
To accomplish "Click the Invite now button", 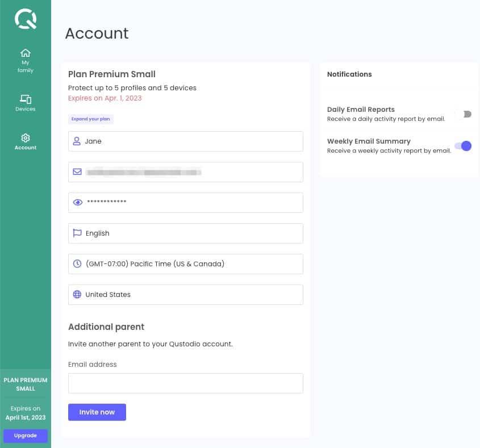I will (x=97, y=412).
